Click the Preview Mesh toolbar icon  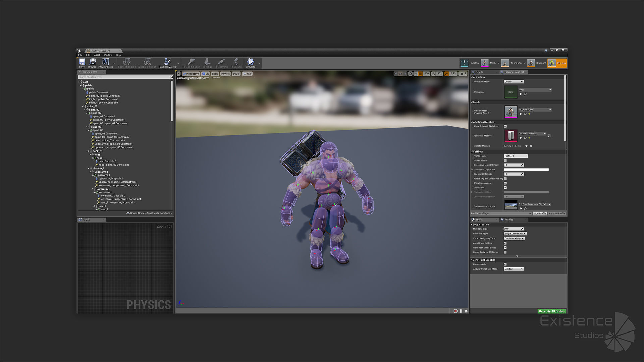(105, 62)
